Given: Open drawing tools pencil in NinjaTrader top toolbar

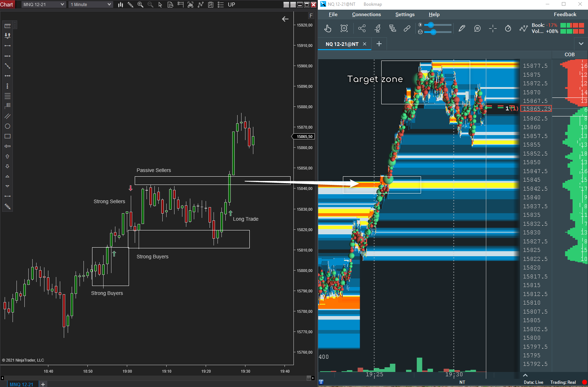Looking at the screenshot, I should point(130,5).
